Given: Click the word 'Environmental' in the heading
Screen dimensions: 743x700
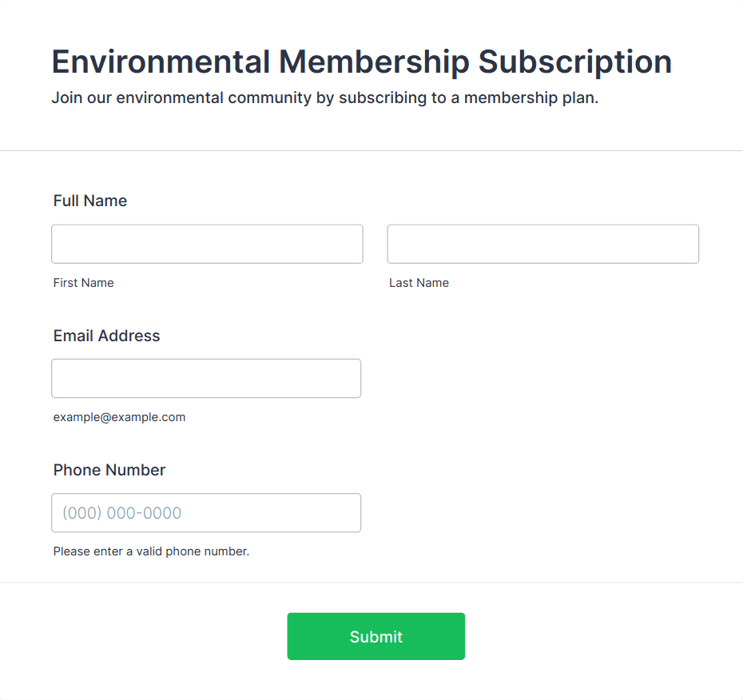Looking at the screenshot, I should [x=160, y=62].
